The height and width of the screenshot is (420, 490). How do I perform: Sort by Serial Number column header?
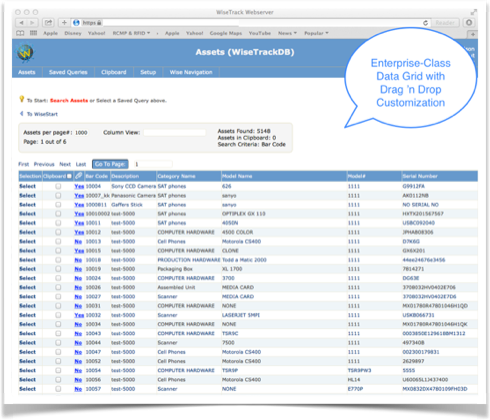click(x=420, y=176)
